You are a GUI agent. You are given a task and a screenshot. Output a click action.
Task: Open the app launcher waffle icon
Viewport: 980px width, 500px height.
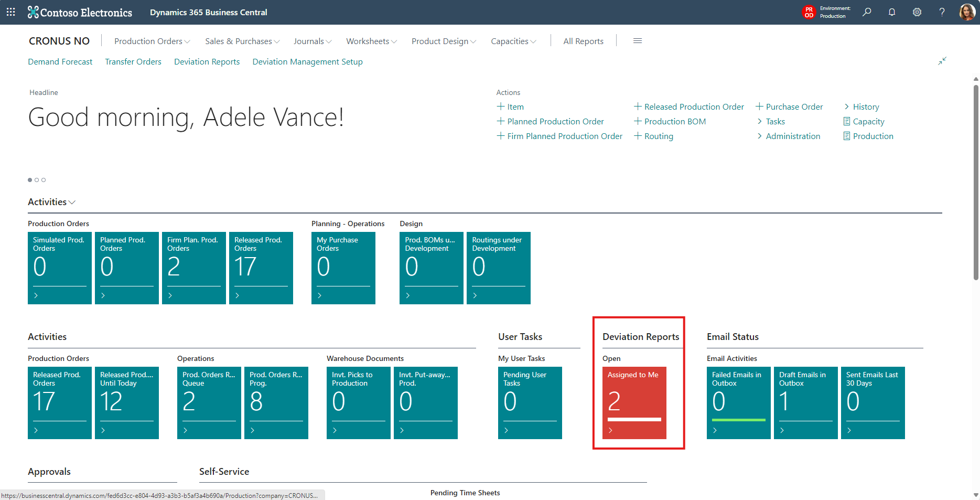point(10,12)
